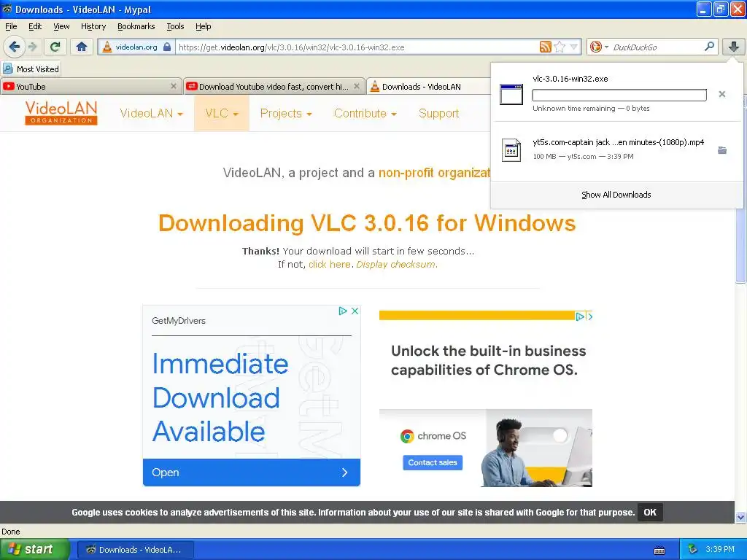747x560 pixels.
Task: Click the yt5s.com mp4 file icon
Action: coord(511,150)
